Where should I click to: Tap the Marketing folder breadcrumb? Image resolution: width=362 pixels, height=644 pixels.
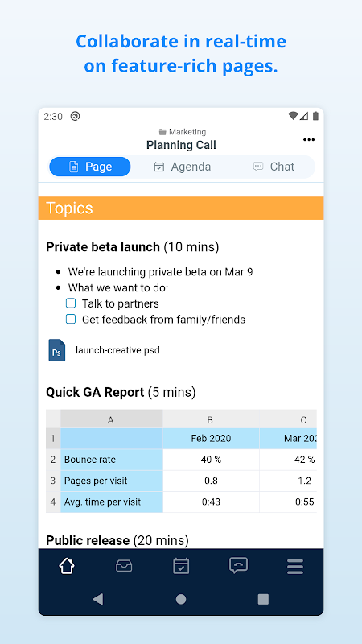183,132
